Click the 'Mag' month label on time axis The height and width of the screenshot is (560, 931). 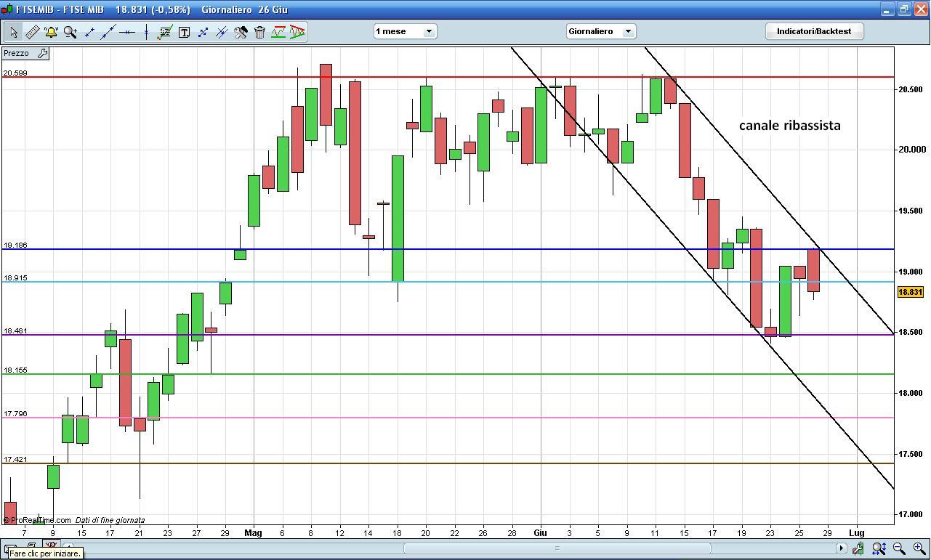point(253,532)
